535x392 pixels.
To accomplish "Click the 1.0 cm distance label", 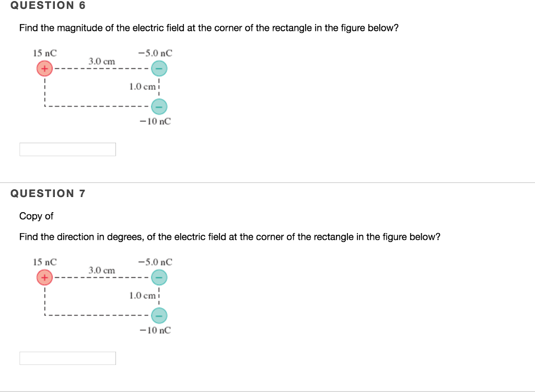I will [x=142, y=86].
